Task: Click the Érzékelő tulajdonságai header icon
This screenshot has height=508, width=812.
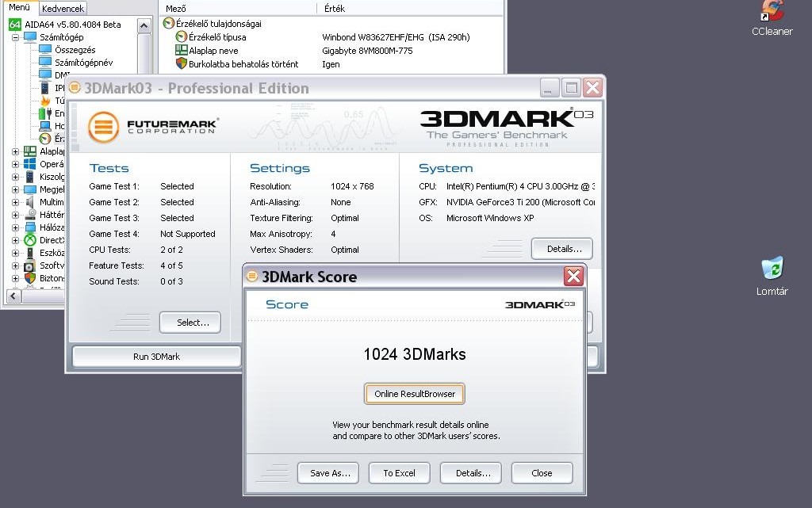Action: [168, 23]
